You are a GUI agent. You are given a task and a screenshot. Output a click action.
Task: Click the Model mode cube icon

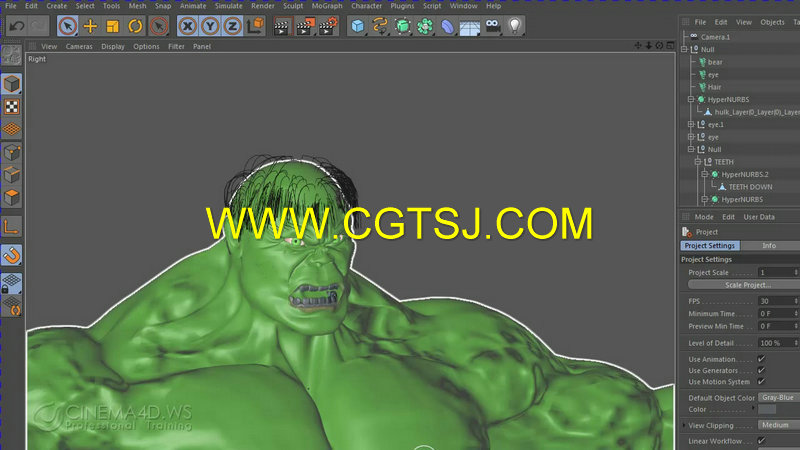coord(11,84)
